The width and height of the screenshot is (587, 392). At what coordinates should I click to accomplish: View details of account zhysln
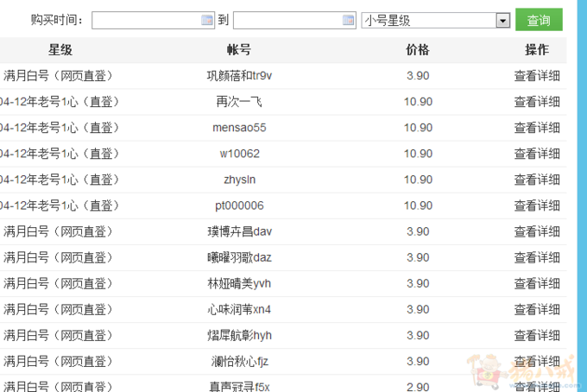point(537,180)
